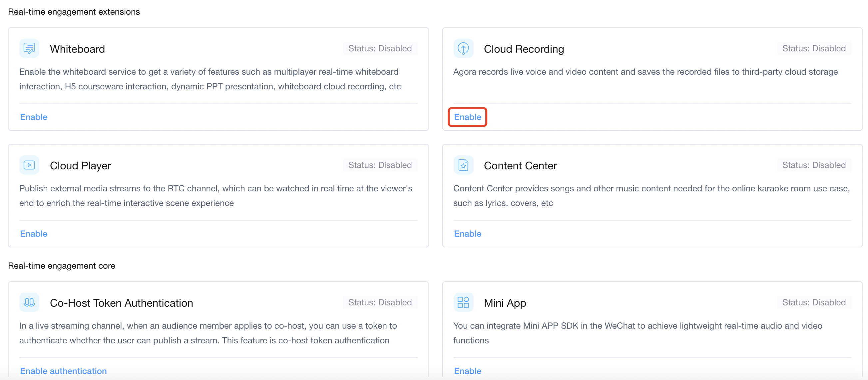The image size is (868, 380).
Task: Click the Cloud Player play icon
Action: [x=29, y=165]
